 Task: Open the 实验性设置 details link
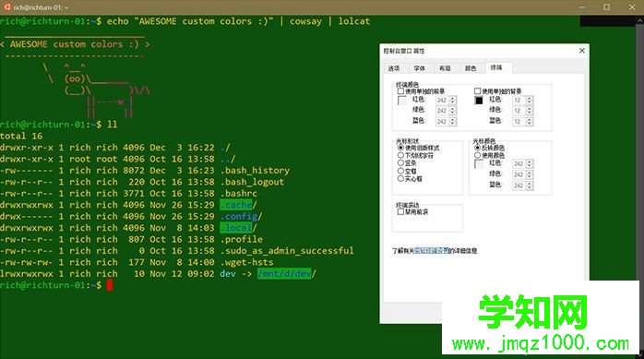(x=431, y=250)
